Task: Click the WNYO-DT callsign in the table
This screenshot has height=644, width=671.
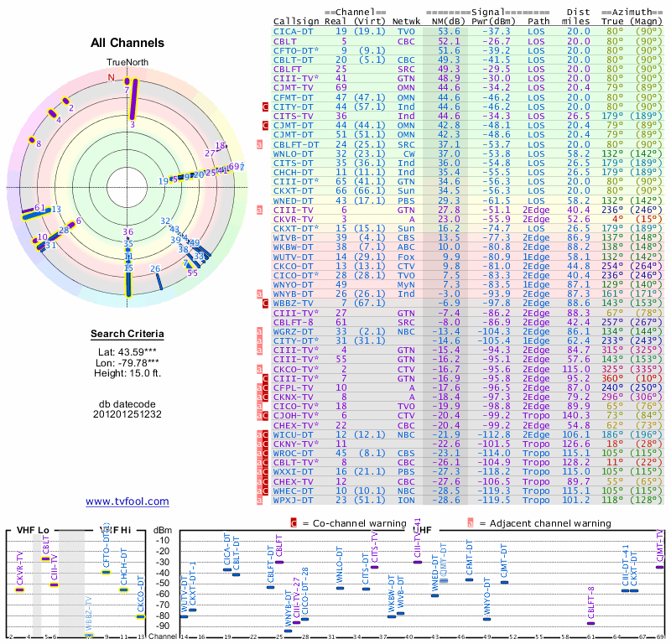Action: (293, 284)
